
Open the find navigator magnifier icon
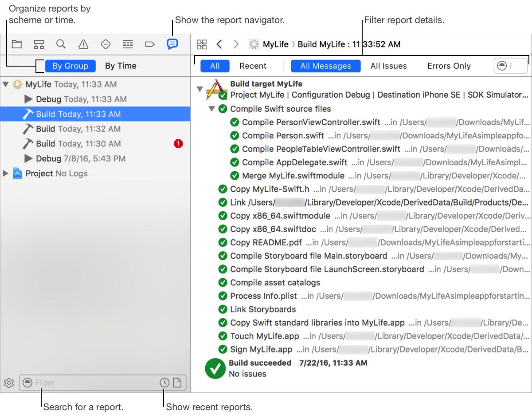point(61,44)
